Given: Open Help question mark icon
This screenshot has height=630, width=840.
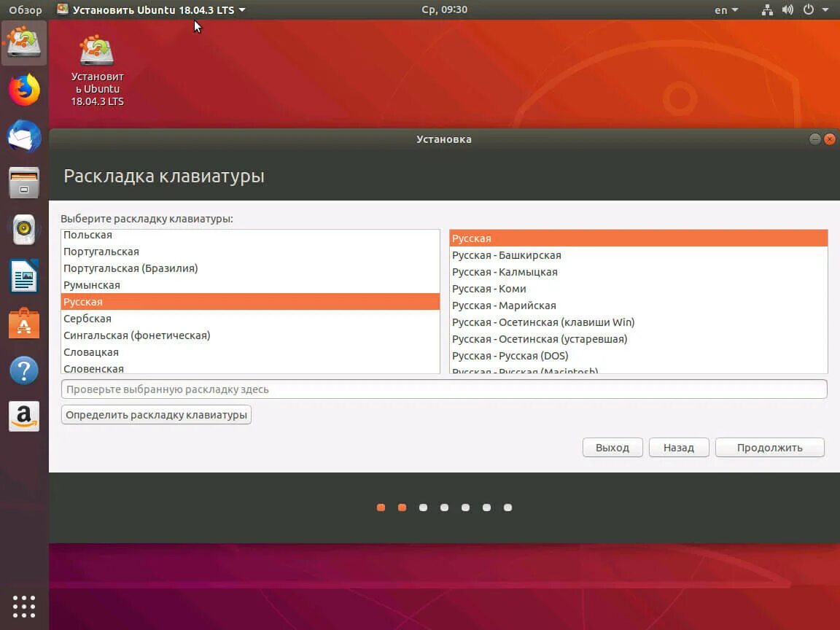Looking at the screenshot, I should [x=24, y=370].
